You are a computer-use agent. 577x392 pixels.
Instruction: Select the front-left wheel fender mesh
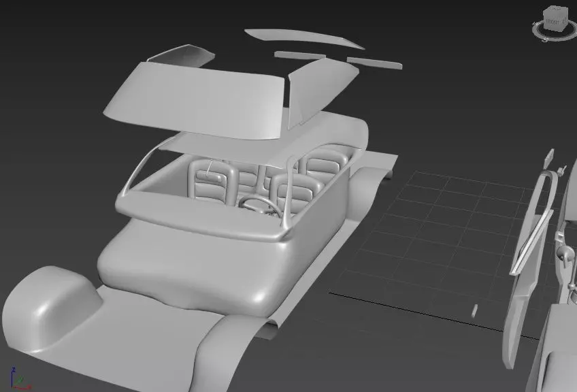pyautogui.click(x=52, y=309)
